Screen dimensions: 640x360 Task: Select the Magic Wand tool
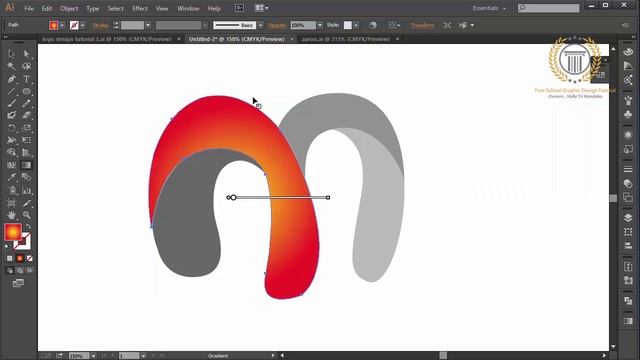11,66
